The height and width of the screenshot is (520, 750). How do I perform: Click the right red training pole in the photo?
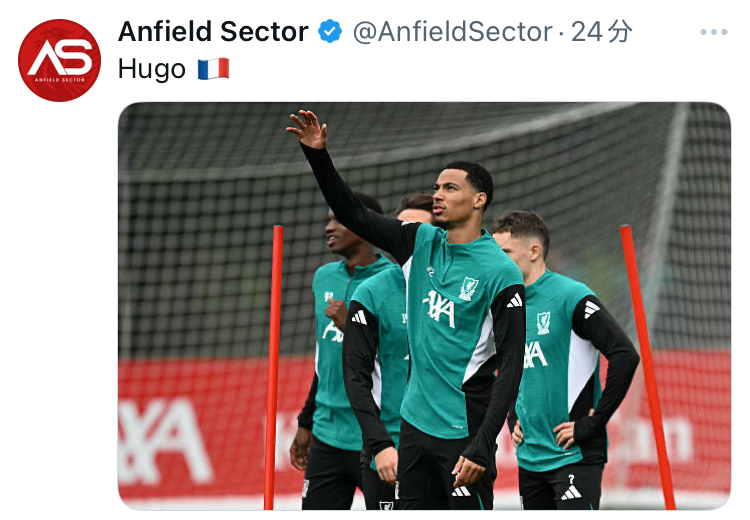(x=647, y=367)
